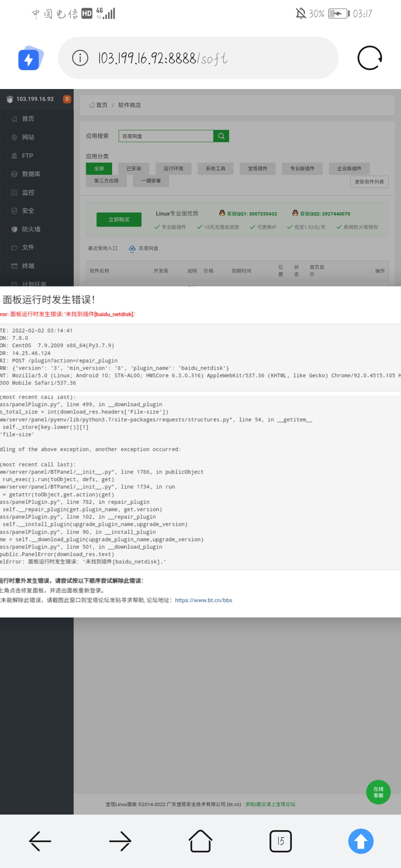The image size is (401, 868).
Task: Click 客服QQ2: 2927440070 link
Action: 321,214
